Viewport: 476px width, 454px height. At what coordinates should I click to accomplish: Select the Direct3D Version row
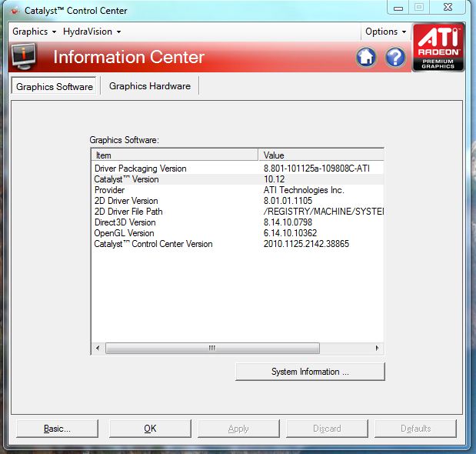[238, 222]
